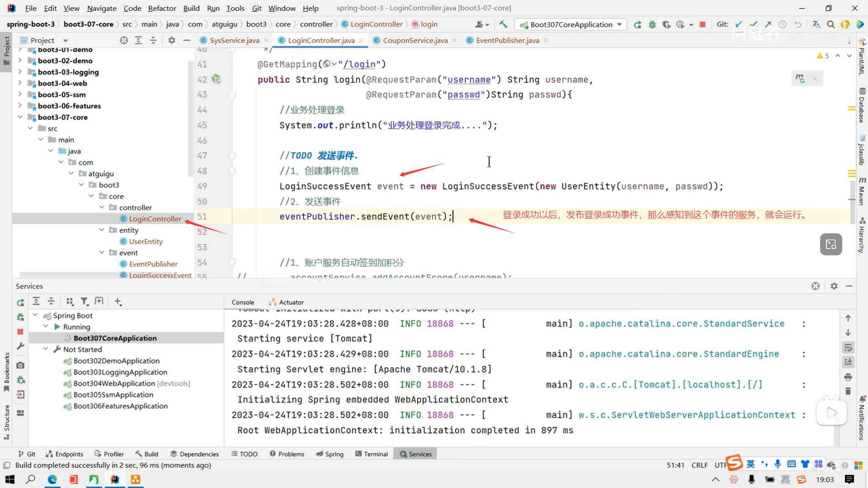Image resolution: width=868 pixels, height=488 pixels.
Task: Click the Git update project arrow
Action: coord(739,24)
